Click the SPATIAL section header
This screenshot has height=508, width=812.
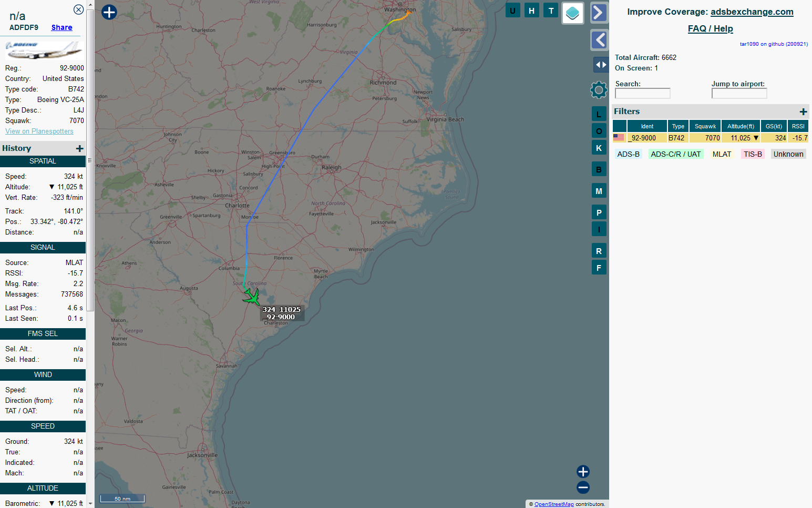point(43,161)
